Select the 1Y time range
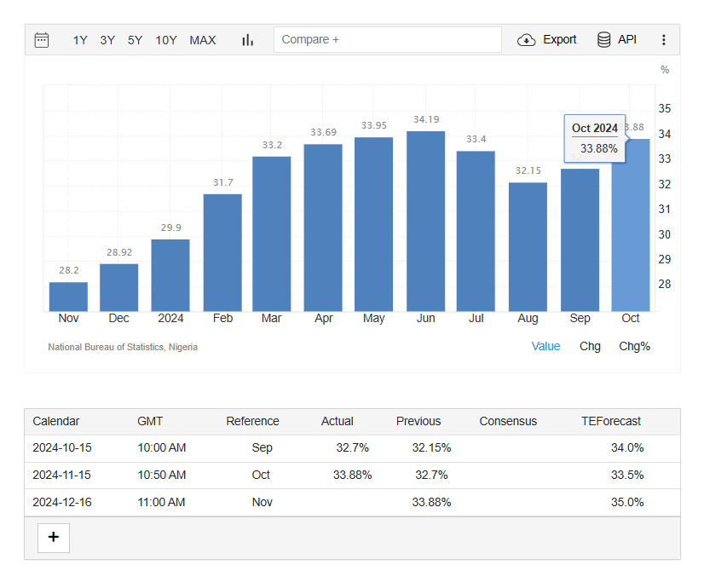Viewport: 704px width, 588px height. (x=80, y=40)
